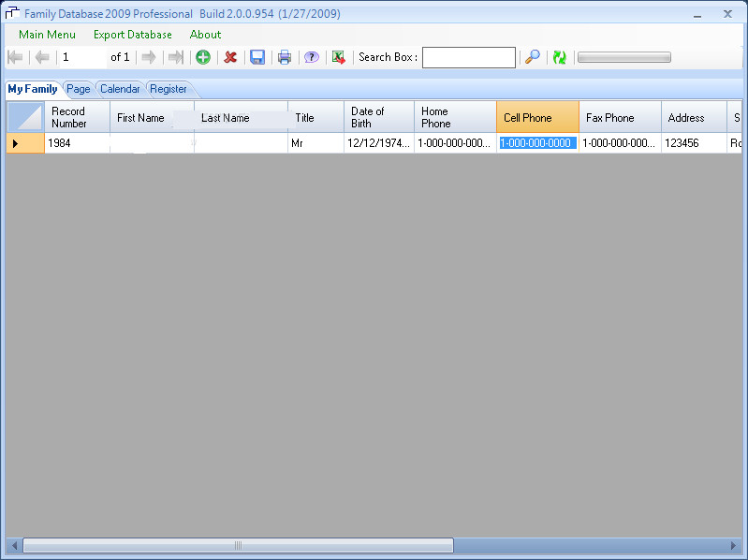
Task: Sort by Date of Birth column header
Action: pos(379,117)
